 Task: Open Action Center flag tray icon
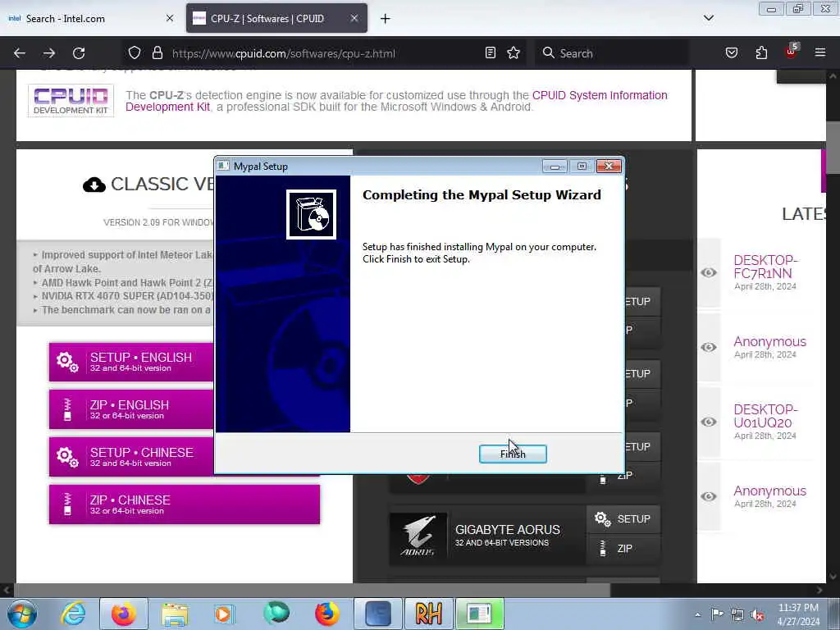click(717, 614)
